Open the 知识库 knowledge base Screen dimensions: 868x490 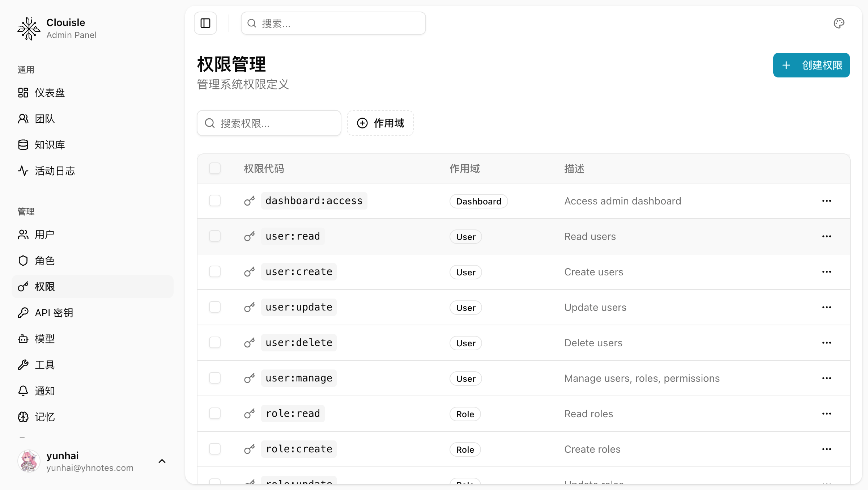tap(50, 145)
